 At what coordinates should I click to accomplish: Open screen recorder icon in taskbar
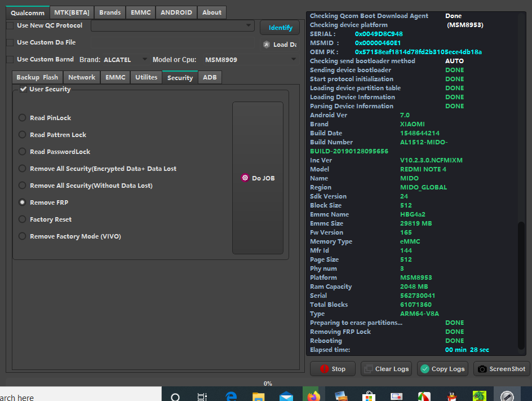[396, 396]
